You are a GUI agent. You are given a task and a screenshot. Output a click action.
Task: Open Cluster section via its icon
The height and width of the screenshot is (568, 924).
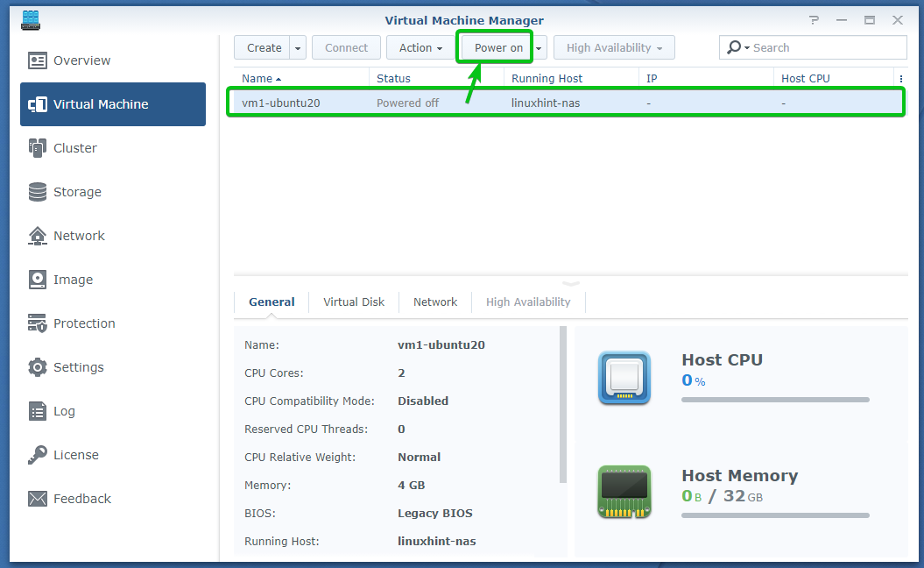tap(38, 148)
